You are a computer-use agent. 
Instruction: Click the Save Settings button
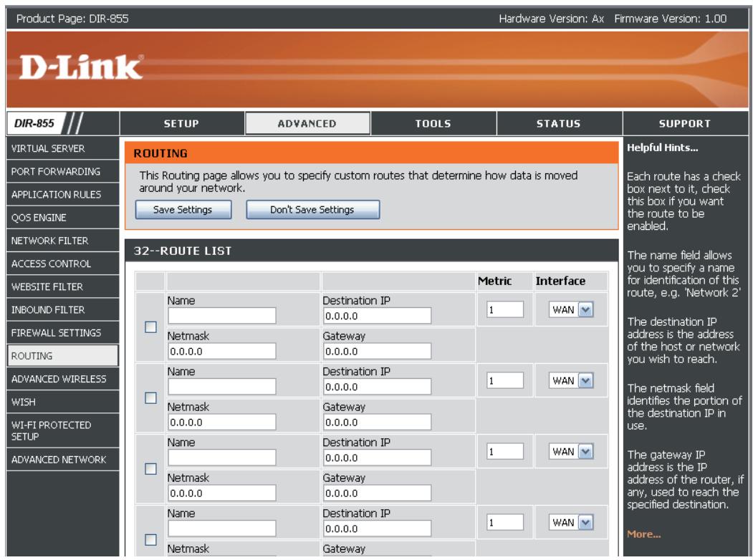click(x=183, y=210)
